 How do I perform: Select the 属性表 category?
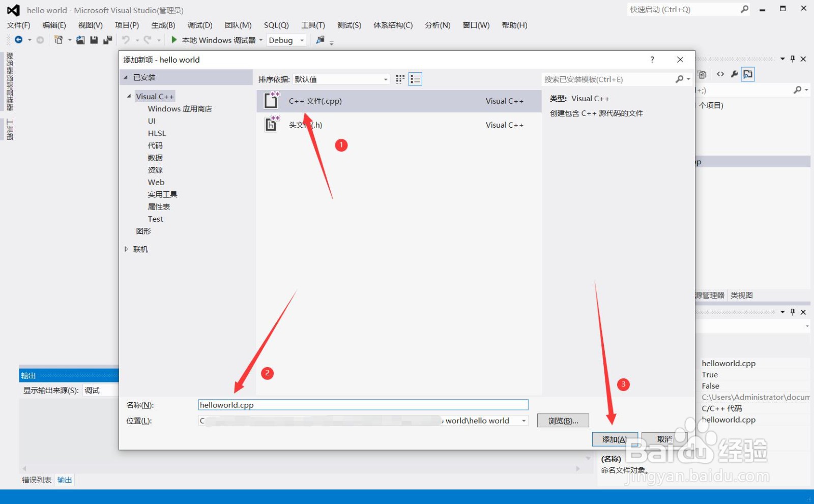[x=159, y=206]
